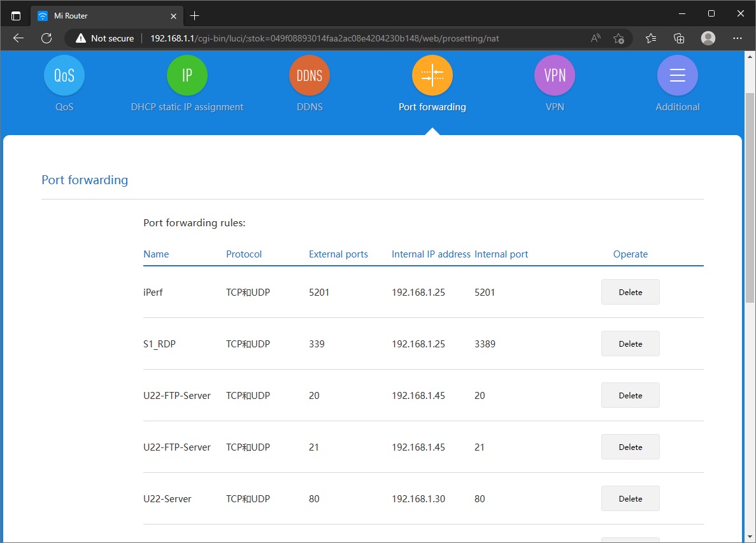
Task: Delete the iPerf forwarding rule
Action: (x=630, y=292)
